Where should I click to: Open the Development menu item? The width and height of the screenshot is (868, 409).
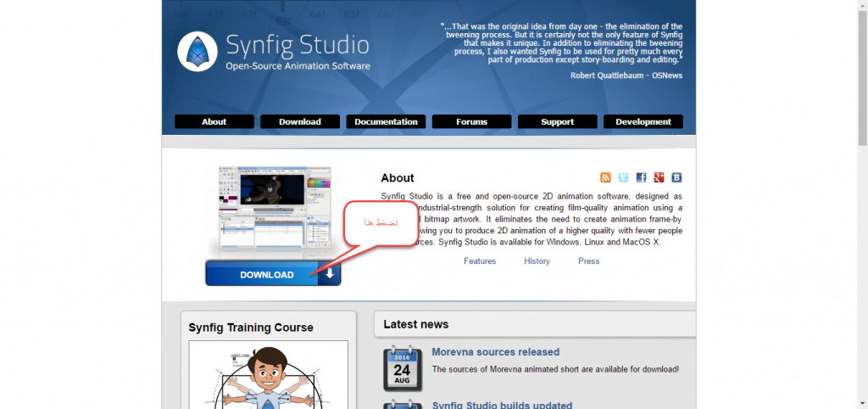[643, 122]
